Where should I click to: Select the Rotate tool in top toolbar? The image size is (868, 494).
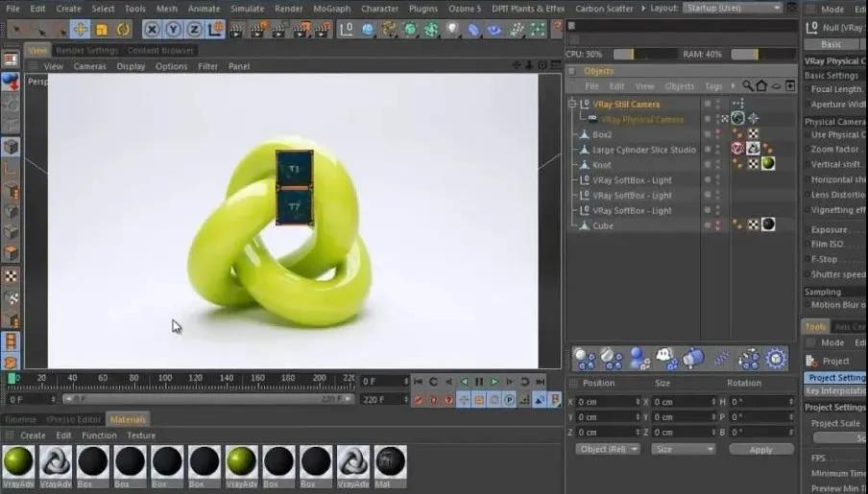coord(123,30)
